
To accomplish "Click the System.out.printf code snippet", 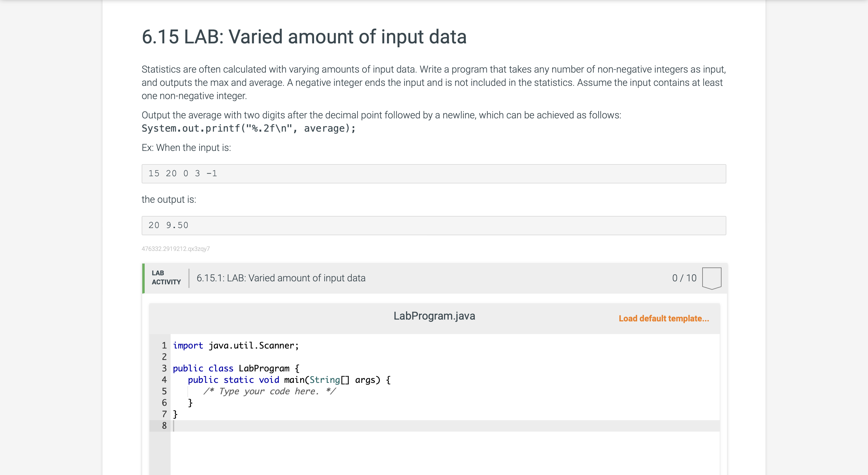I will point(249,128).
